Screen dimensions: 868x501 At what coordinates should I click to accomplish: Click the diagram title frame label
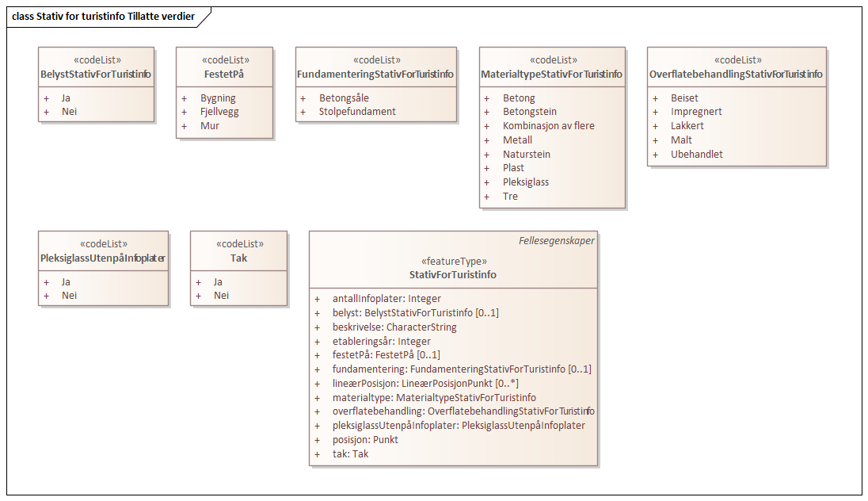(x=103, y=15)
